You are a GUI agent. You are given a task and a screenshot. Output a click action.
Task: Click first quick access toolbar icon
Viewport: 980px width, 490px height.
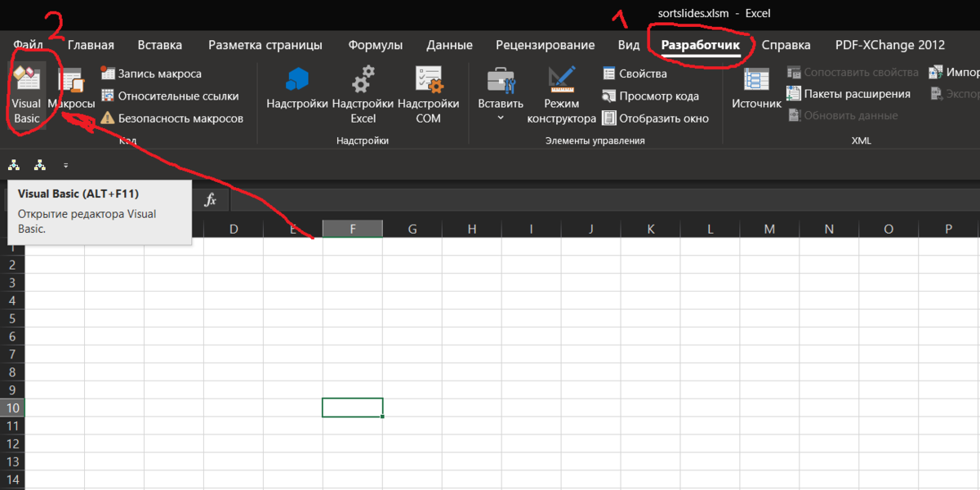point(14,165)
